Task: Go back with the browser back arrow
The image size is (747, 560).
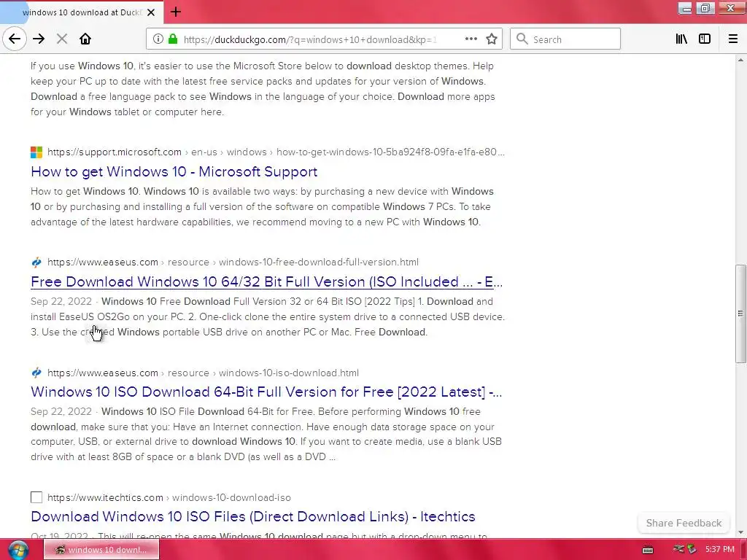Action: point(15,39)
